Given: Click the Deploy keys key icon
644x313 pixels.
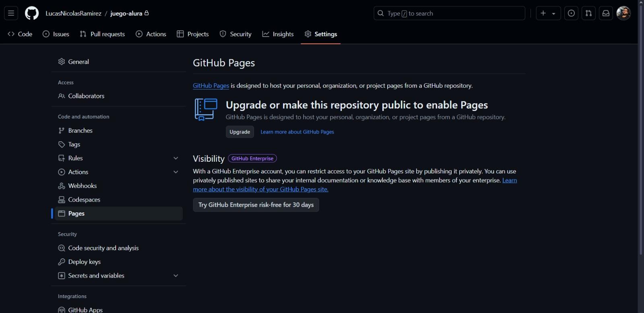Looking at the screenshot, I should [62, 262].
